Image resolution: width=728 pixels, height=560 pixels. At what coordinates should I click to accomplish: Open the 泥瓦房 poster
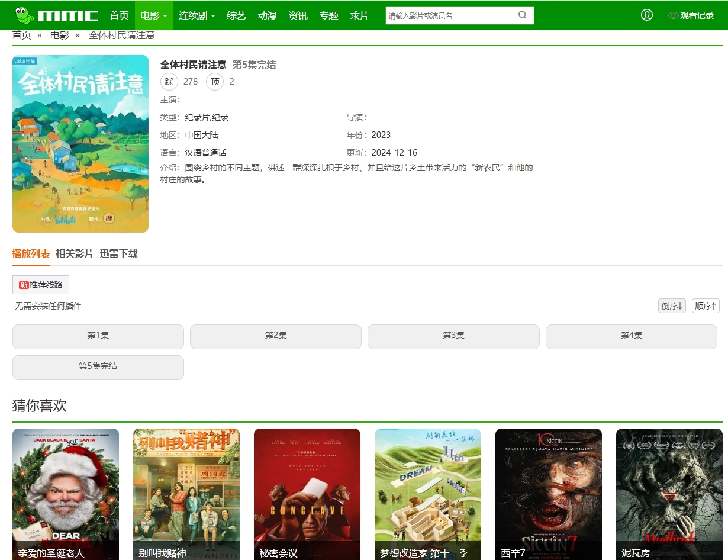[669, 494]
